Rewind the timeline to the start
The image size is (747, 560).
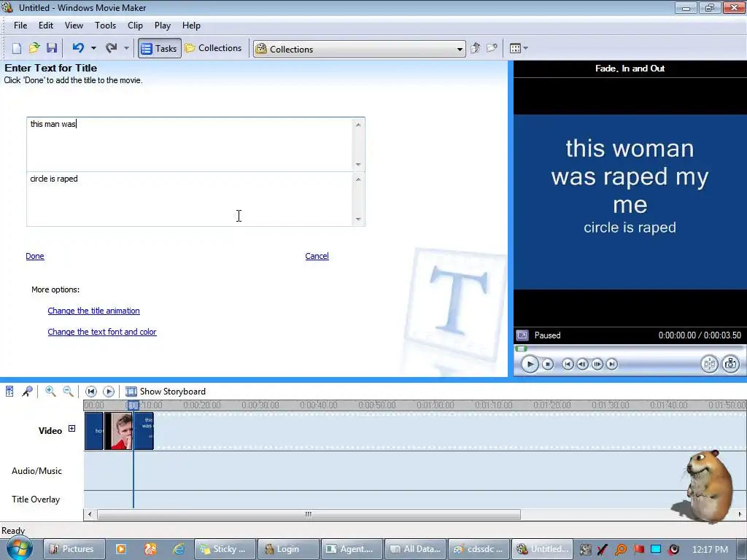tap(91, 392)
